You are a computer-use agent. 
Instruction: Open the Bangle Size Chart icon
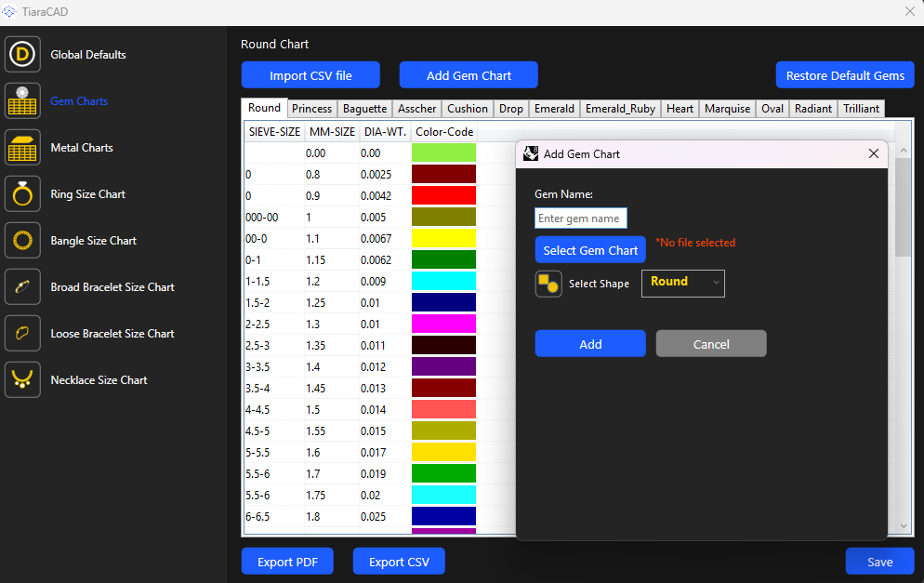point(22,241)
